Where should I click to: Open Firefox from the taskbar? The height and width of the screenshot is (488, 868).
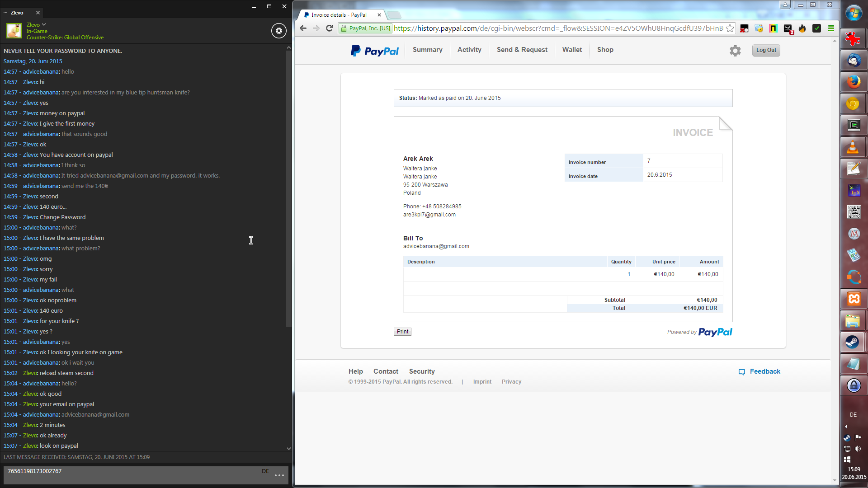tap(853, 82)
